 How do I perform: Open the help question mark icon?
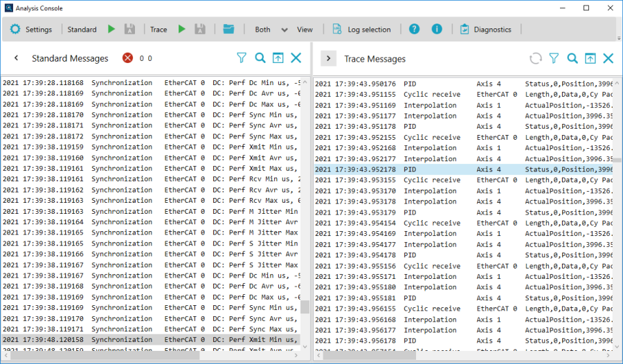coord(414,30)
